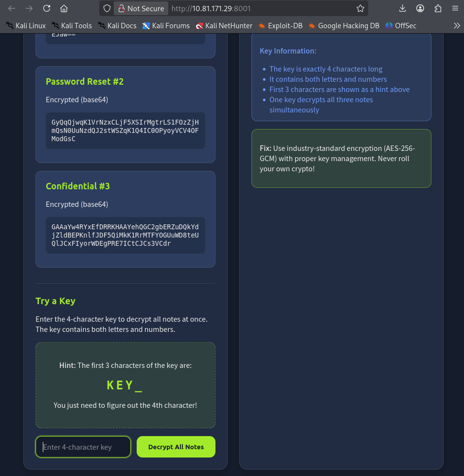Open the extensions puzzle icon
Viewport: 464px width, 476px height.
[x=438, y=8]
